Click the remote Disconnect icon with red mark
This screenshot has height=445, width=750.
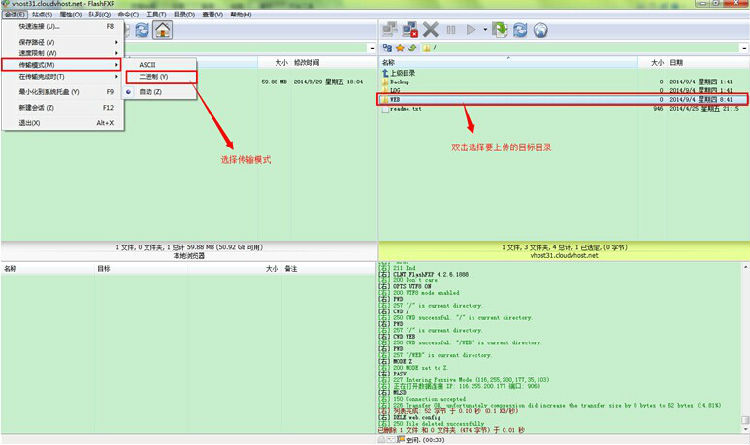coord(408,30)
